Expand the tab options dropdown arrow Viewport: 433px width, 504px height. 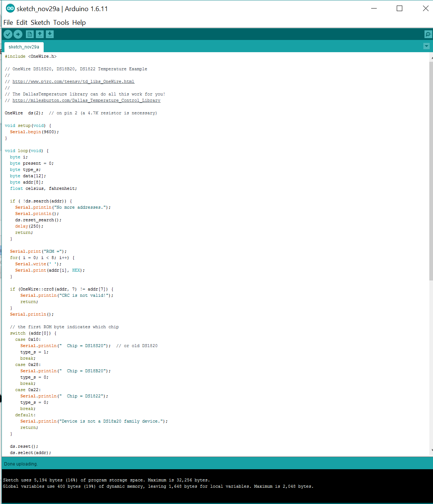pyautogui.click(x=426, y=46)
